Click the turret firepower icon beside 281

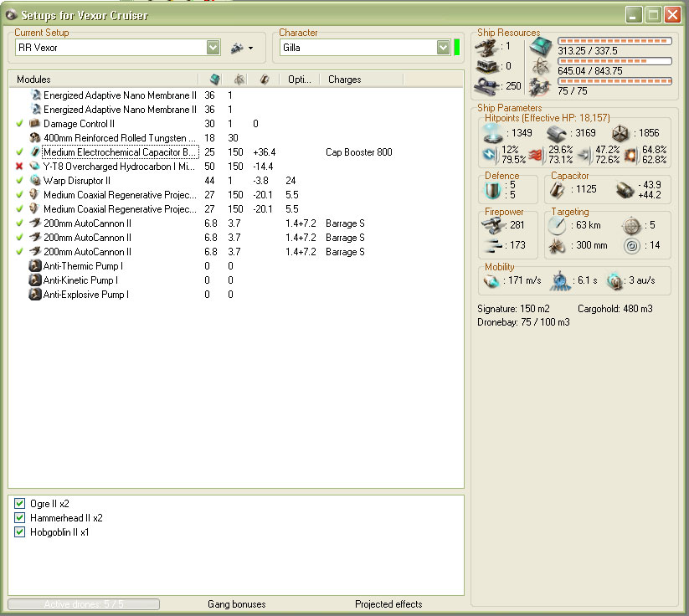point(491,224)
